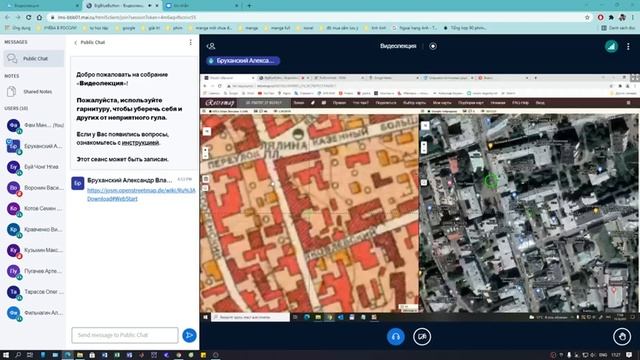
Task: Reload the page in the browser
Action: pyautogui.click(x=29, y=18)
